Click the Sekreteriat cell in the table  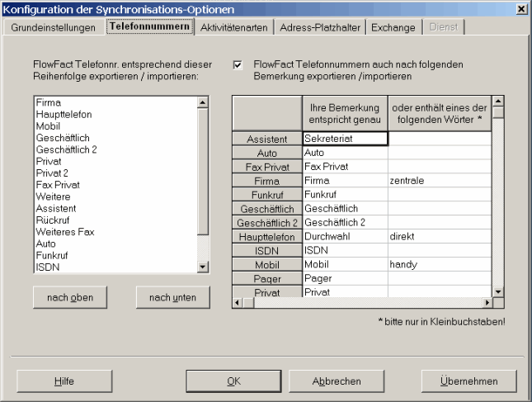tap(345, 139)
